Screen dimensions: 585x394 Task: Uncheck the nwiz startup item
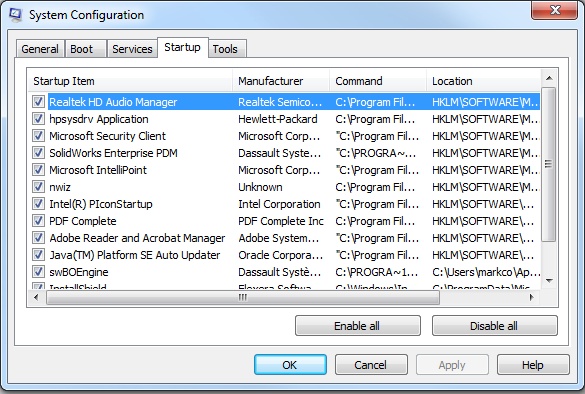click(x=38, y=187)
